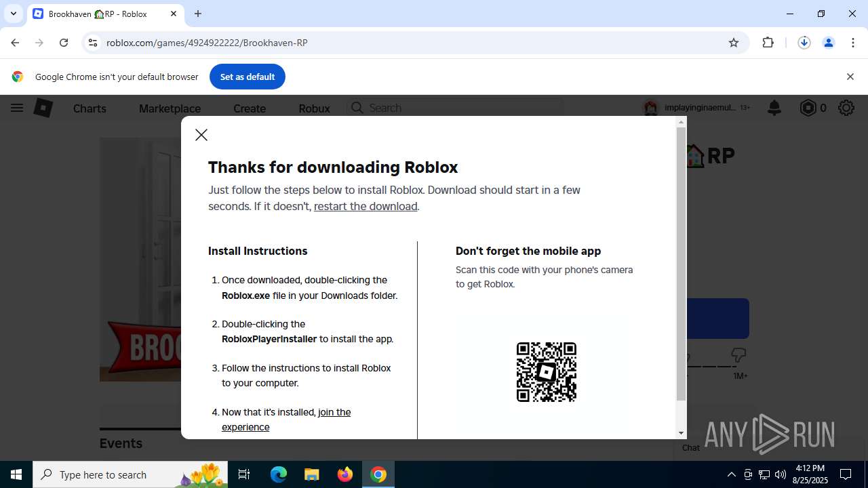Click the Robux balance icon
The width and height of the screenshot is (868, 488).
click(808, 108)
